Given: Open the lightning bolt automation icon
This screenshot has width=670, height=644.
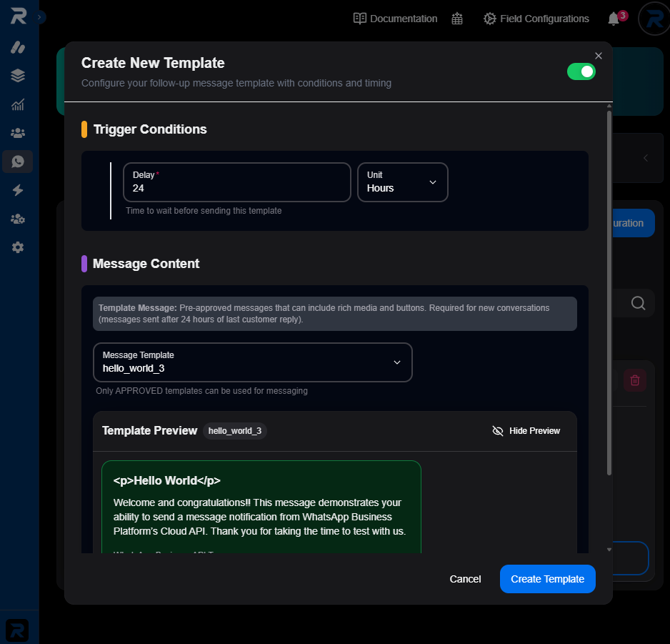Looking at the screenshot, I should (x=18, y=190).
